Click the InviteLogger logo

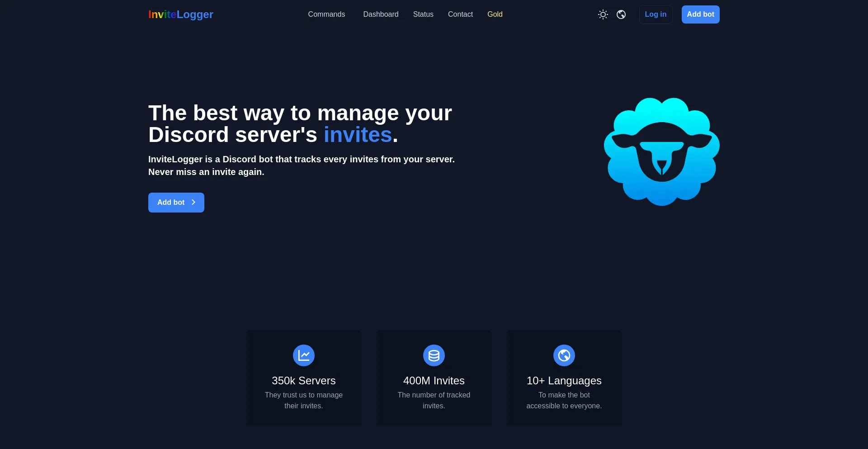pos(181,14)
